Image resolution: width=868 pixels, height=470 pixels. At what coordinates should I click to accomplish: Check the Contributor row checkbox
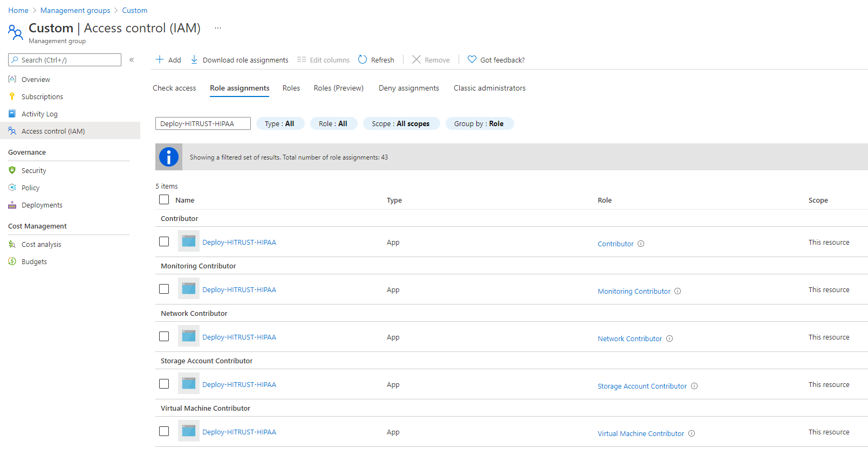coord(164,241)
